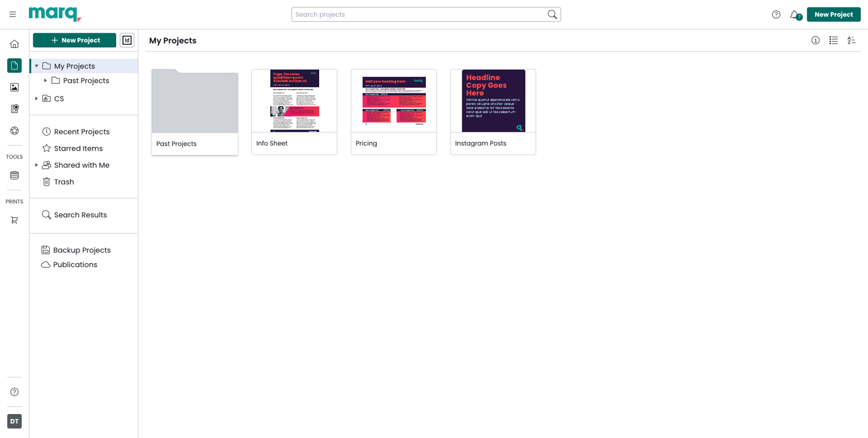
Task: Click the InDesign import icon beside New Project
Action: [x=127, y=40]
